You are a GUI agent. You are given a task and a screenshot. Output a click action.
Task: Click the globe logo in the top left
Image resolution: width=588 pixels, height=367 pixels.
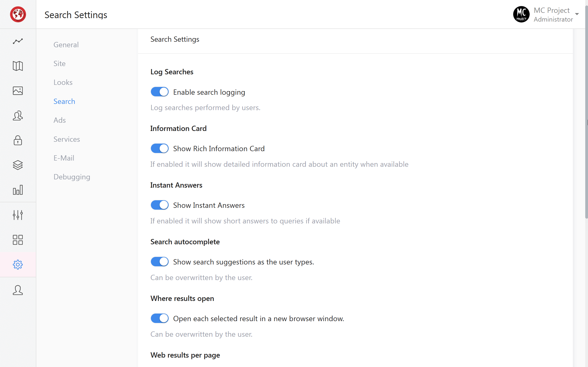(18, 14)
